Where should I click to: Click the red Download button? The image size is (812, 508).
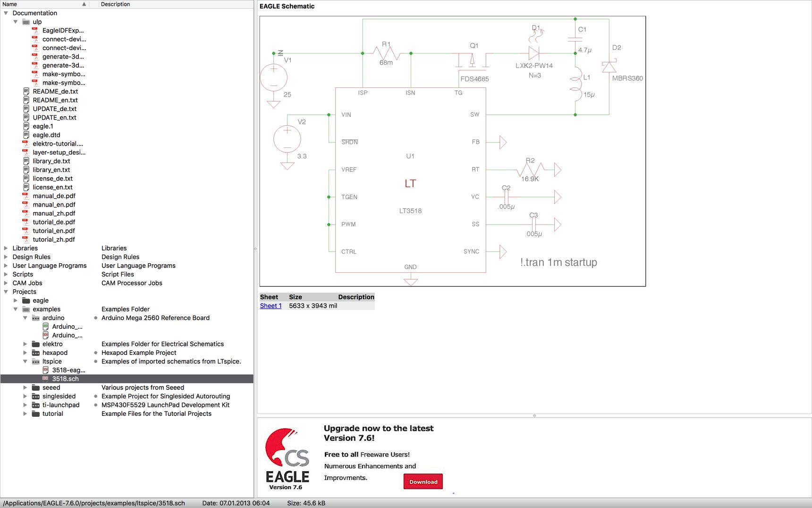click(x=423, y=482)
